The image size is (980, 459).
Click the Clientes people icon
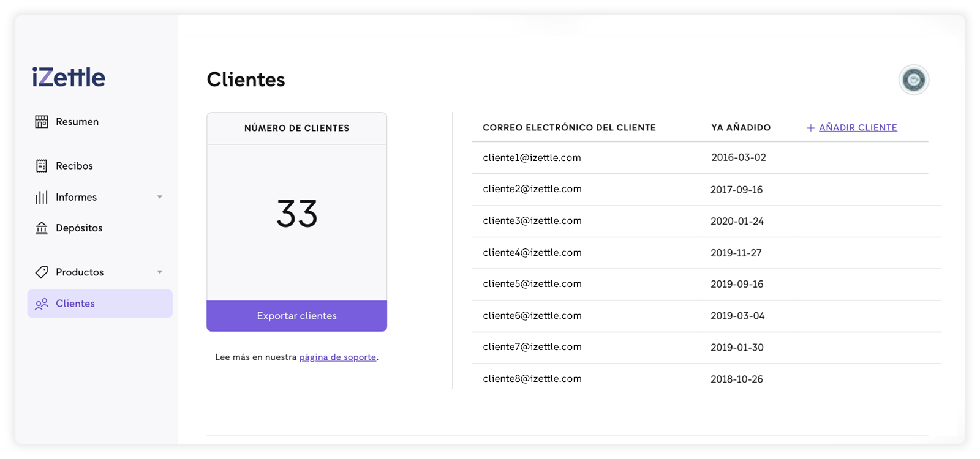pos(41,304)
